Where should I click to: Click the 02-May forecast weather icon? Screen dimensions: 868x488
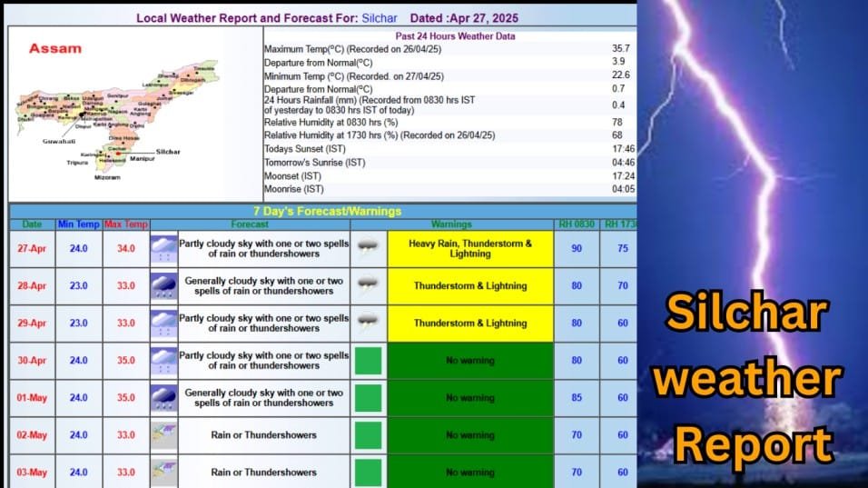(164, 434)
